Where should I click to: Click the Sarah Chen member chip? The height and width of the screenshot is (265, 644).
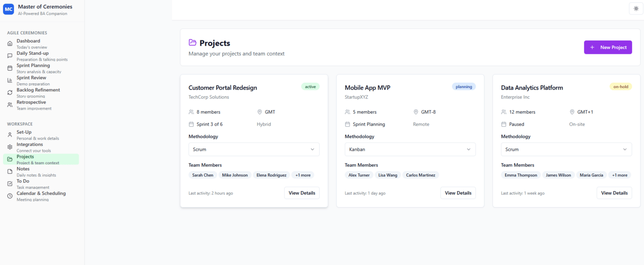pos(203,175)
